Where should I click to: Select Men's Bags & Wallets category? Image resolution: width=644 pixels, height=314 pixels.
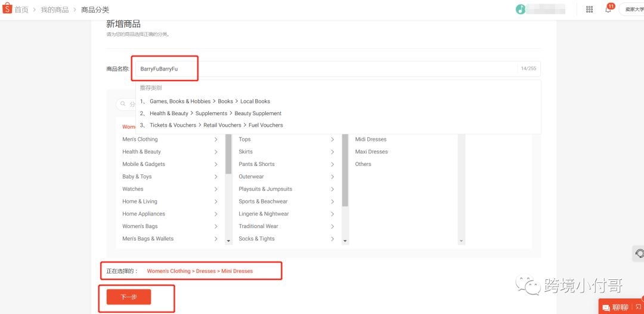pos(148,238)
